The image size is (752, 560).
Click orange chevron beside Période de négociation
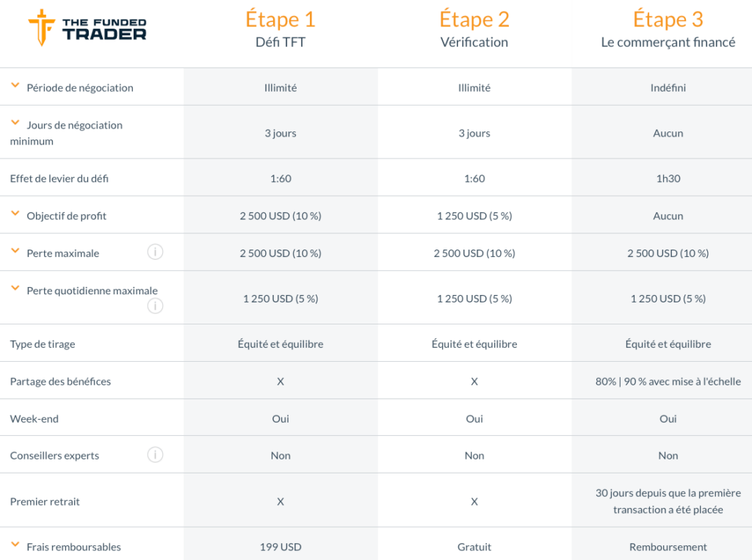point(15,84)
